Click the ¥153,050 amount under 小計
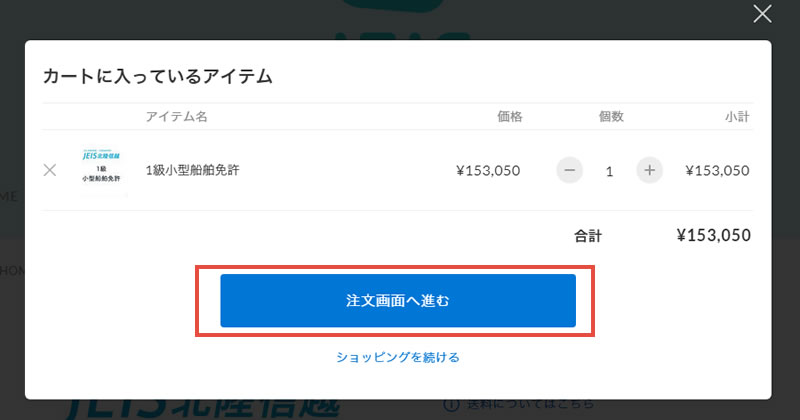Screen dimensions: 800x420 pyautogui.click(x=717, y=170)
